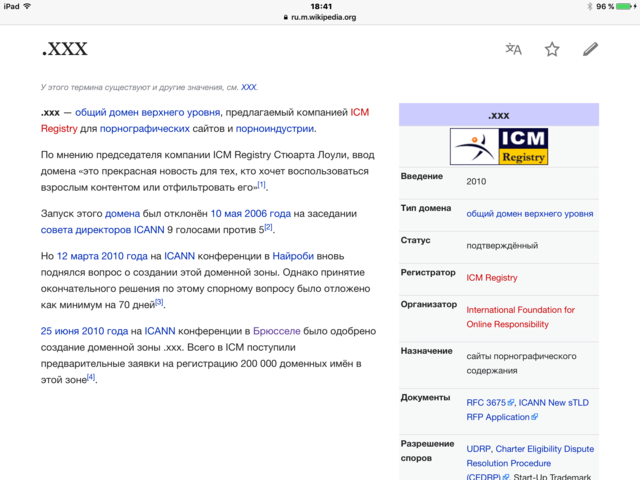Open the XXX disambiguation link

point(249,87)
